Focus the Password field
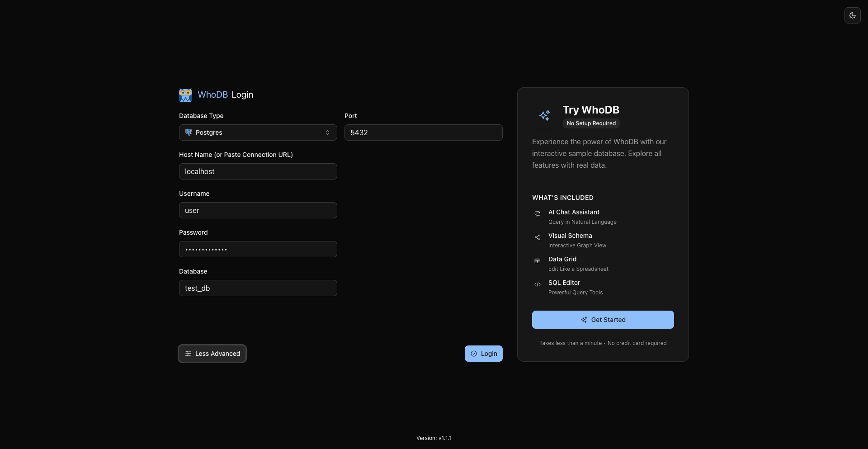 tap(258, 249)
